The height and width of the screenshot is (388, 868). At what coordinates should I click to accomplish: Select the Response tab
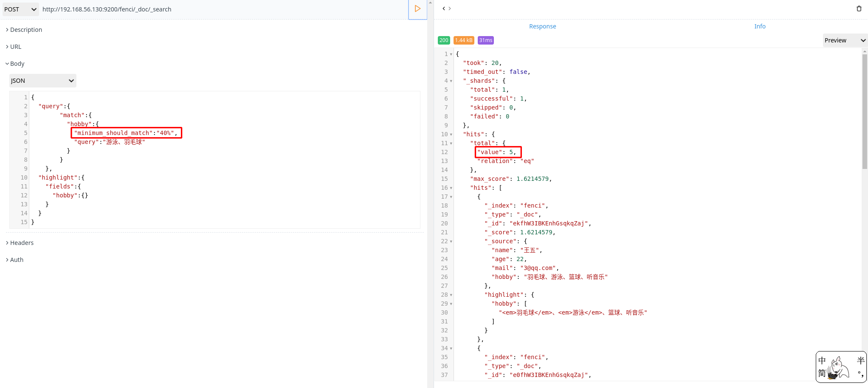tap(542, 26)
